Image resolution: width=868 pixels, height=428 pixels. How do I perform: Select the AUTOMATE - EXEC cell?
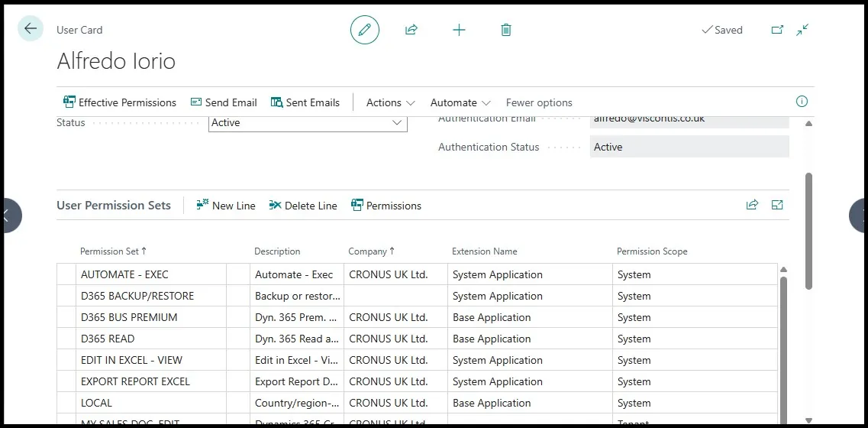[x=151, y=274]
